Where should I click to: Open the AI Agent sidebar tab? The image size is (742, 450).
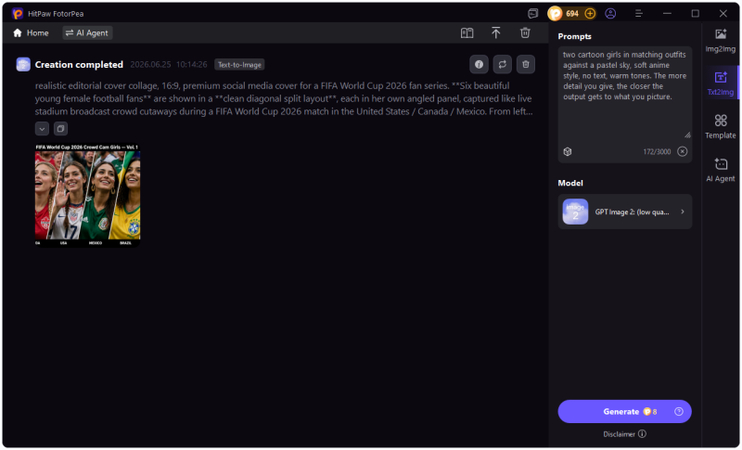coord(720,170)
